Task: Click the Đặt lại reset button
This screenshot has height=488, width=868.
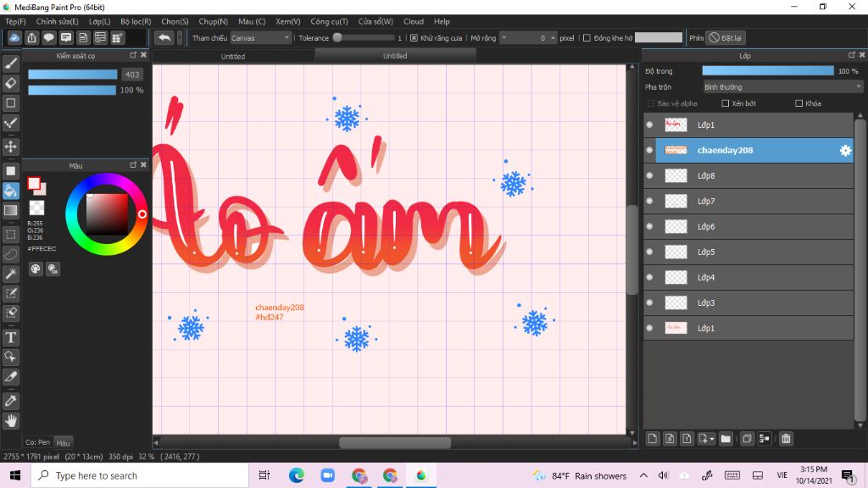Action: point(726,38)
